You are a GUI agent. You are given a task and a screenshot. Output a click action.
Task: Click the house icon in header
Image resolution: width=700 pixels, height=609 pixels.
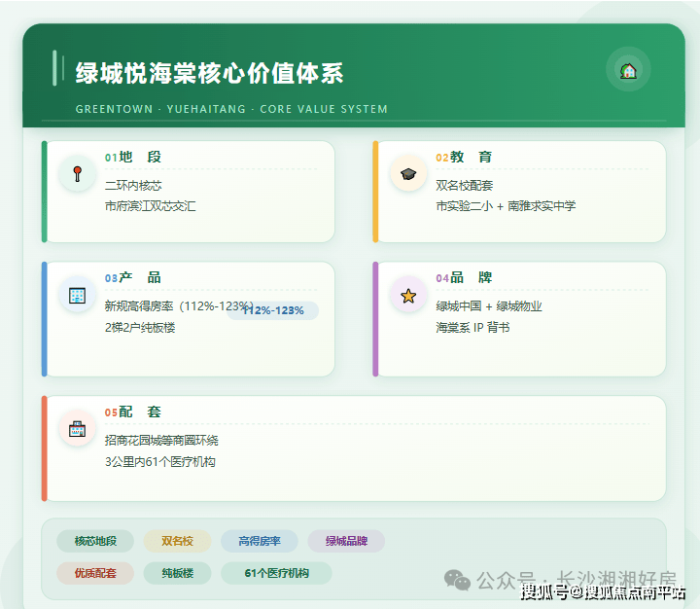[628, 70]
